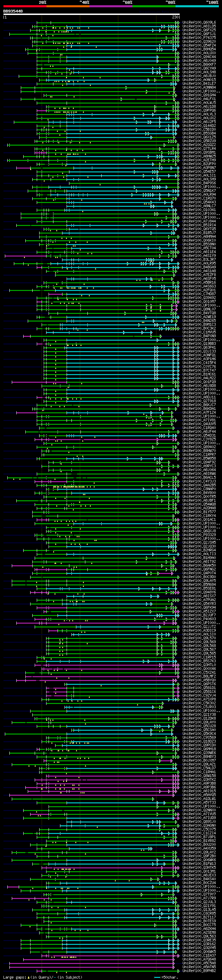Screen dimensions: 222x980
Task: Click the white query sequence bar
Action: [92, 14]
